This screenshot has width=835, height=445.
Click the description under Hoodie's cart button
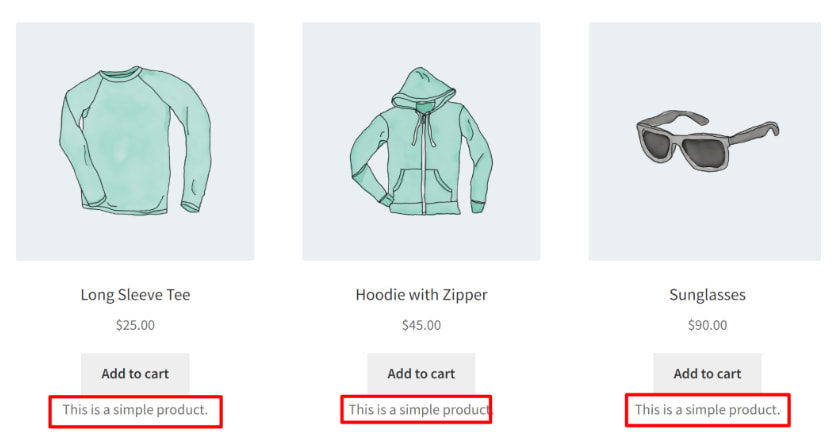tap(421, 409)
